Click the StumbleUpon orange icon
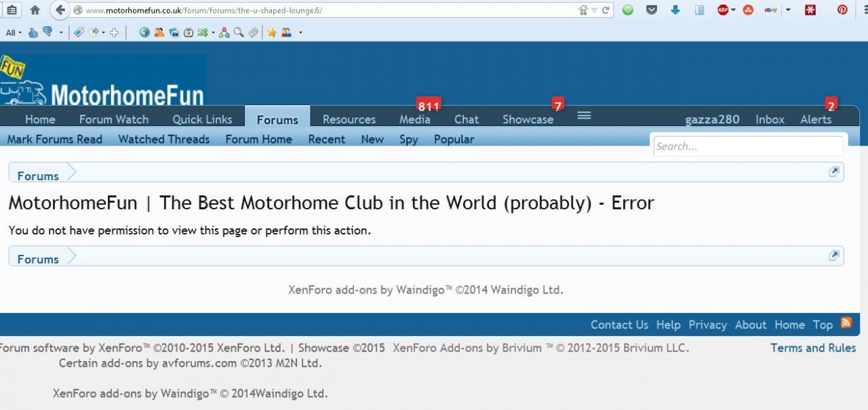The width and height of the screenshot is (868, 410). [748, 10]
